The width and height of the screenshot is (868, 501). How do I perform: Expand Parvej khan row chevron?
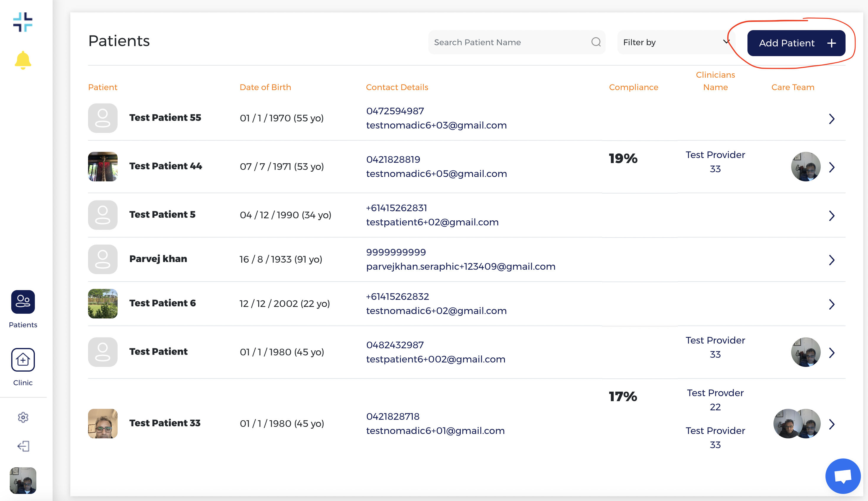coord(832,260)
